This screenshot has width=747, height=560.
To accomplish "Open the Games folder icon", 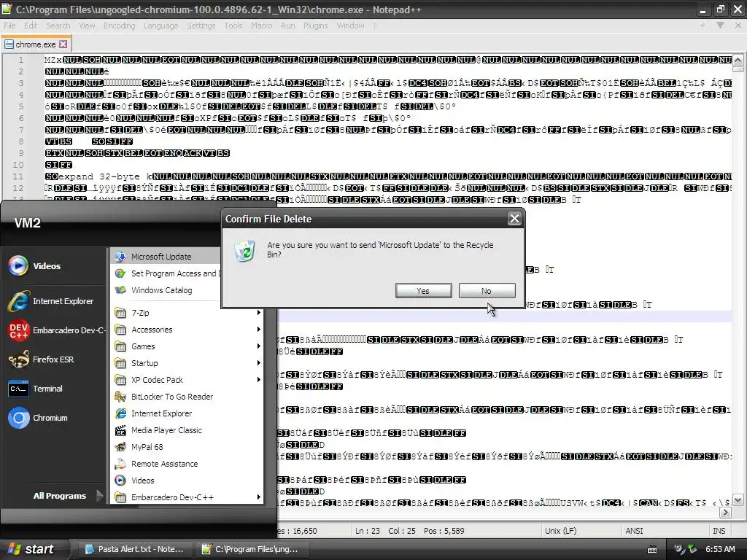I will pyautogui.click(x=120, y=346).
